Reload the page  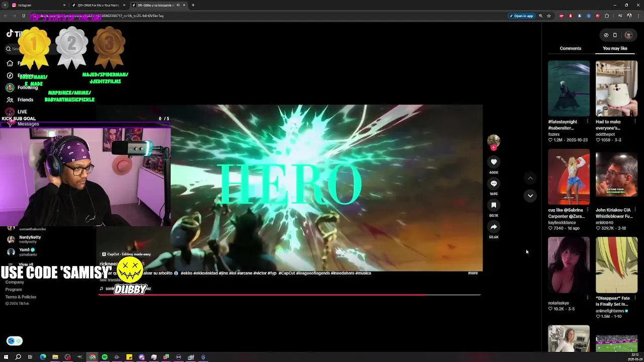coord(23,16)
